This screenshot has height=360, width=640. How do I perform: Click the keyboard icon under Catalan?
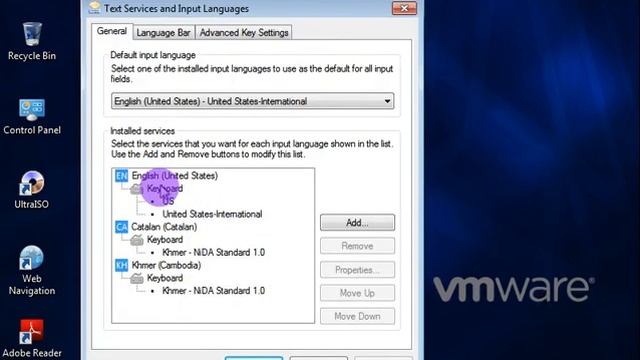point(137,240)
